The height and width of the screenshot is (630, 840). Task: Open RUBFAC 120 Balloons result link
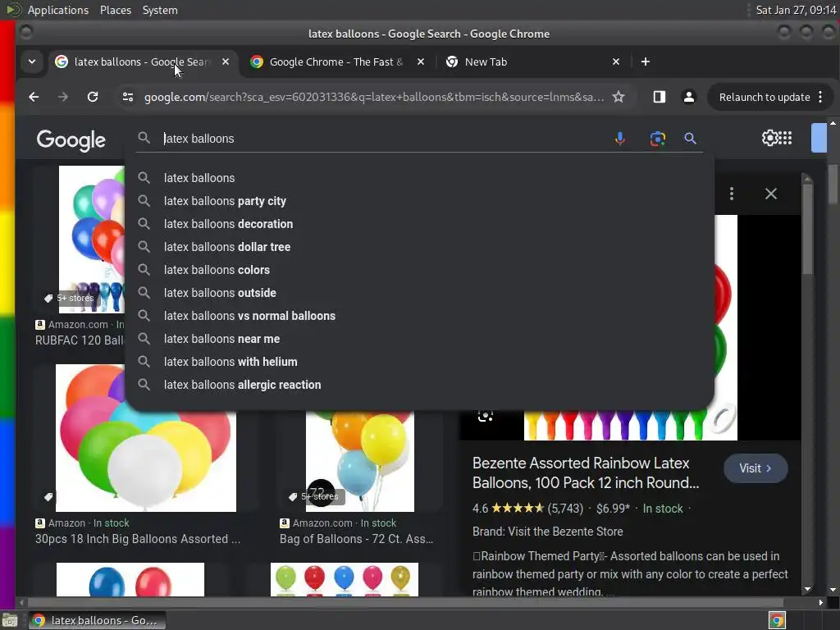pos(80,340)
